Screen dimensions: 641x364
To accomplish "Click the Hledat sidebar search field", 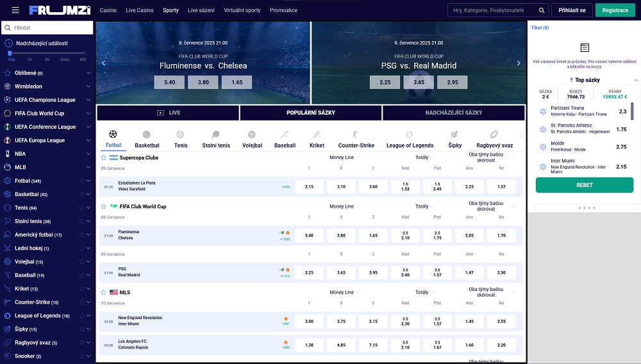I will [51, 28].
